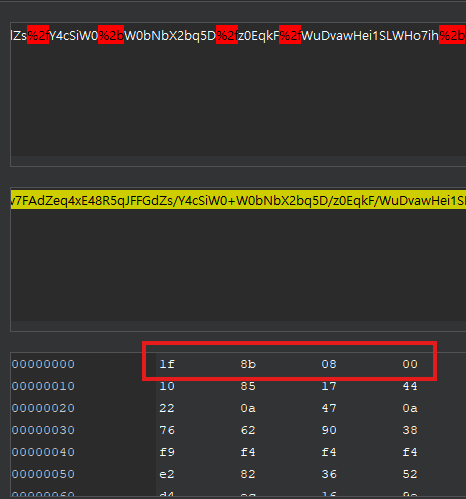Click hex byte e2
466x499 pixels.
pyautogui.click(x=167, y=474)
